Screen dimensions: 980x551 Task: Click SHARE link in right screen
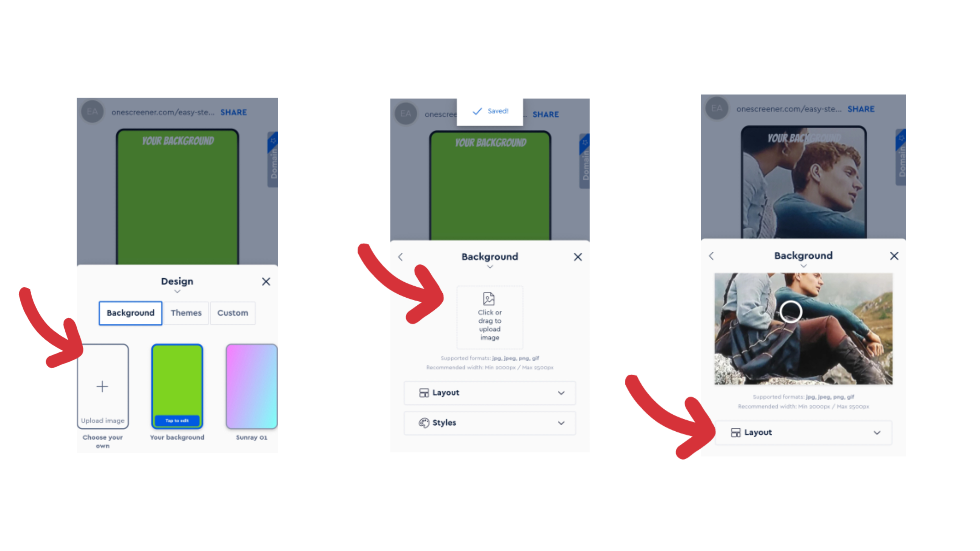coord(861,109)
